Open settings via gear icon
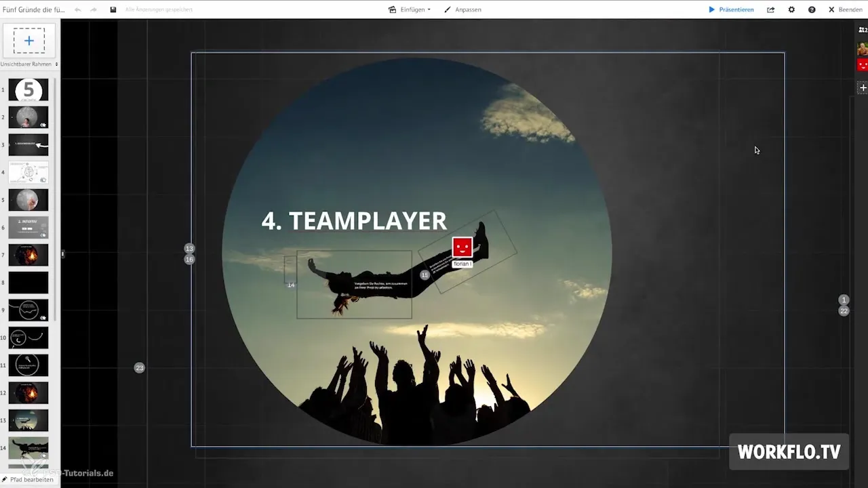Viewport: 868px width, 488px height. (x=791, y=10)
